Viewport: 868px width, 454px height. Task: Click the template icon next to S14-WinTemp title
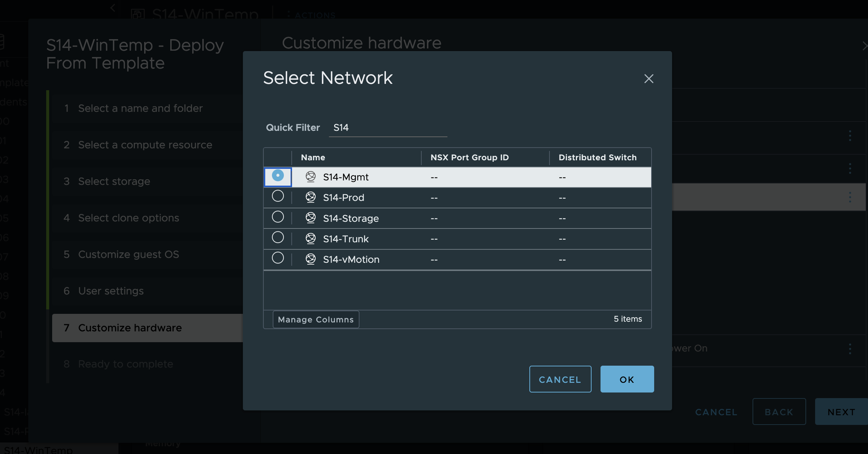(x=138, y=14)
